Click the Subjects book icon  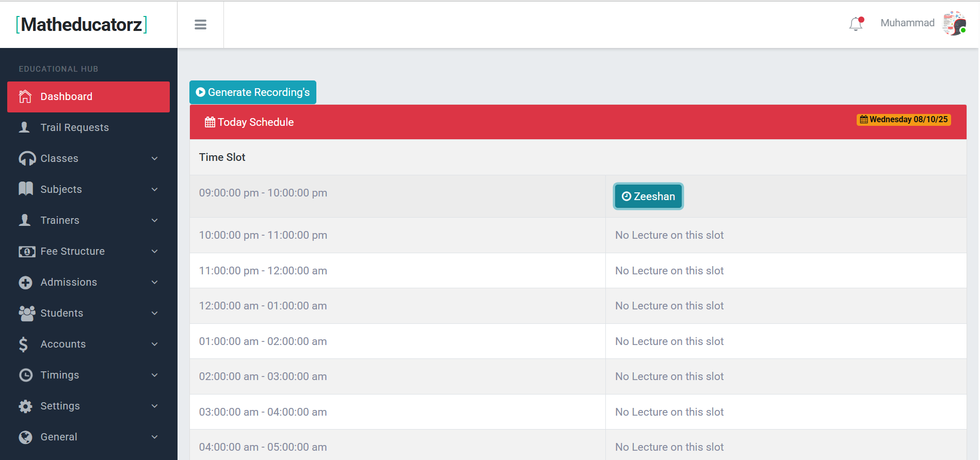point(26,189)
